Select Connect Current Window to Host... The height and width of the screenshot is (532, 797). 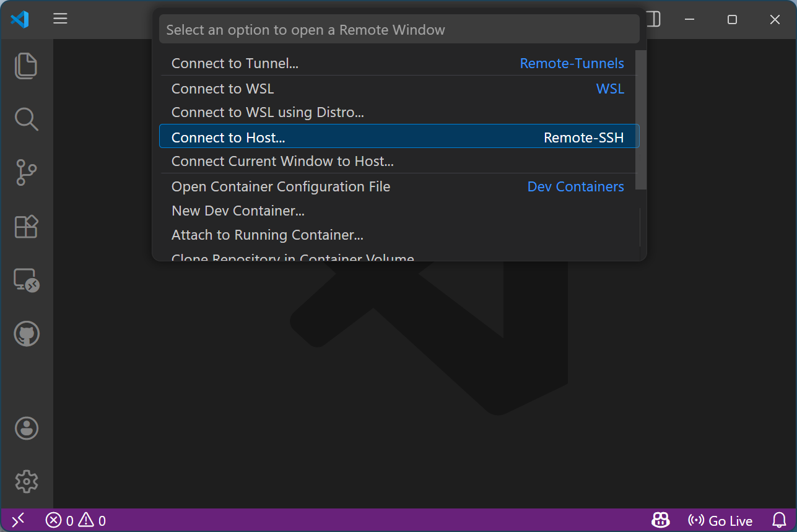coord(399,161)
